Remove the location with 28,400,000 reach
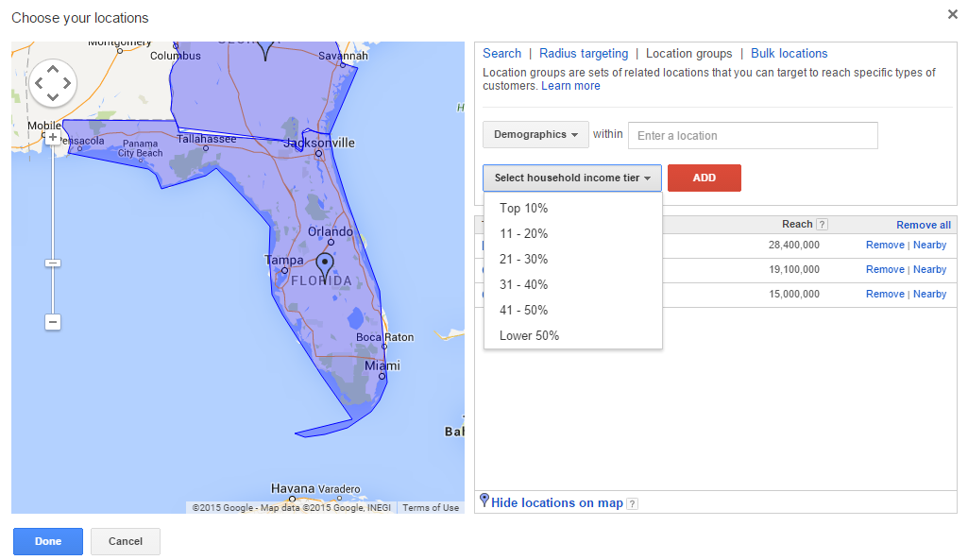Image resolution: width=968 pixels, height=560 pixels. tap(885, 245)
